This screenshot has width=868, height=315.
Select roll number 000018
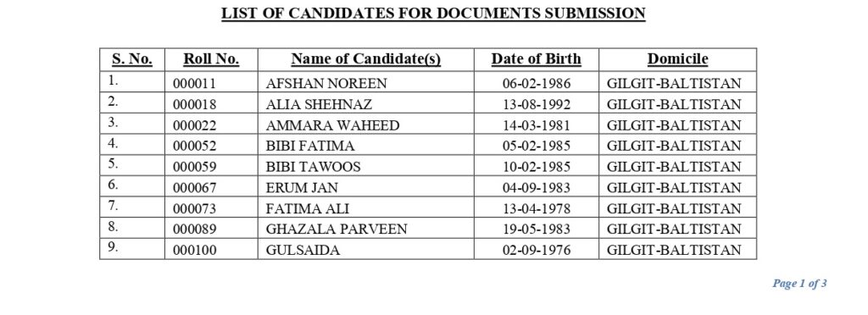194,104
